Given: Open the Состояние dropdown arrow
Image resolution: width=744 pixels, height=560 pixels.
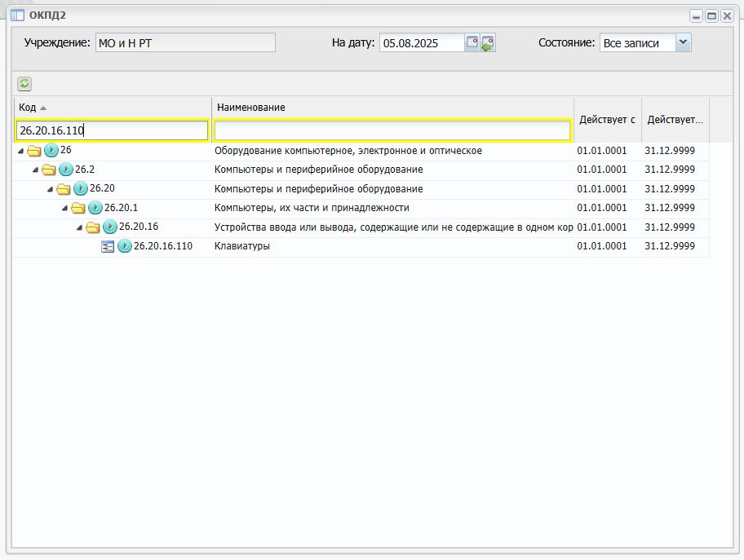Looking at the screenshot, I should click(683, 42).
